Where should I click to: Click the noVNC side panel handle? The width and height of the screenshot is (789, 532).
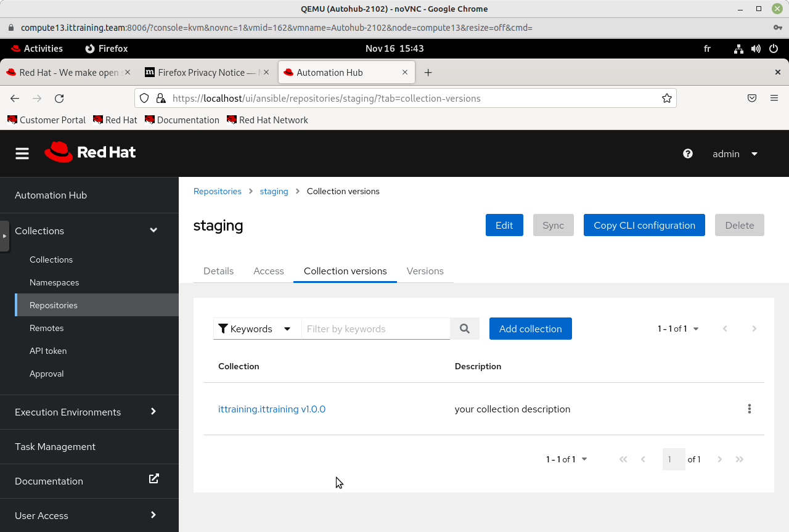4,236
